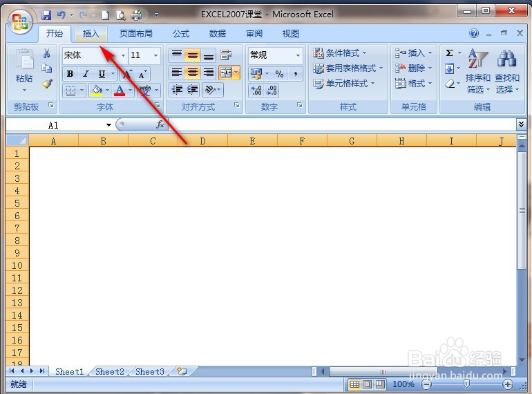Switch to the 数据 ribbon tab

click(x=218, y=34)
